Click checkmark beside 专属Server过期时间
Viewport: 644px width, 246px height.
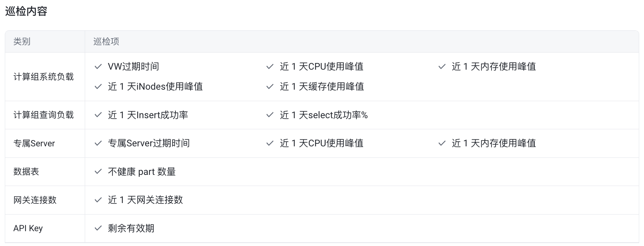(98, 143)
